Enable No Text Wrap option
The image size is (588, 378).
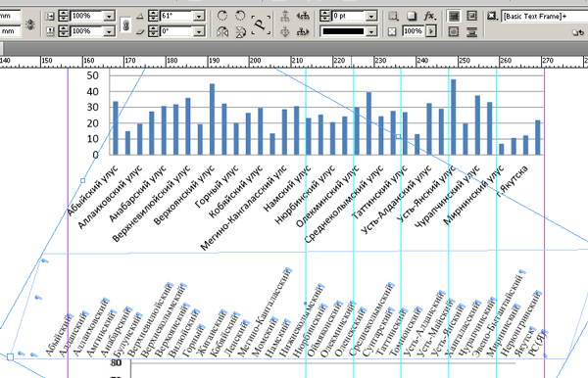[454, 16]
